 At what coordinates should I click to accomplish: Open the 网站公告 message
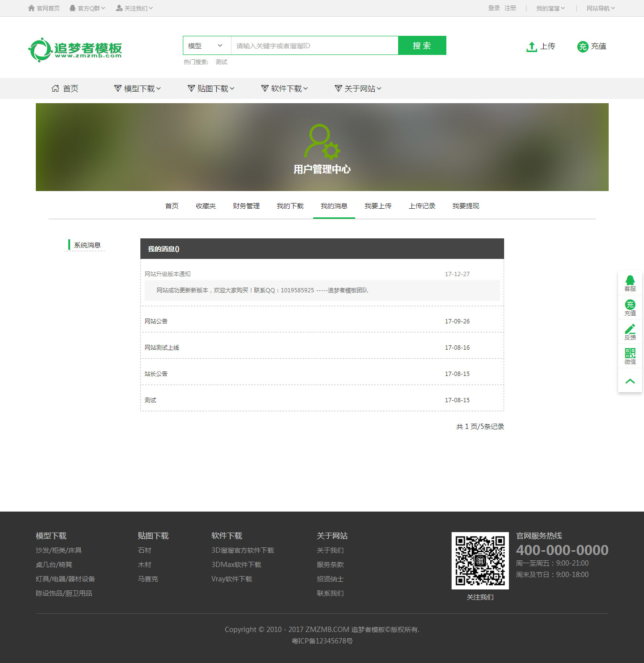[156, 321]
